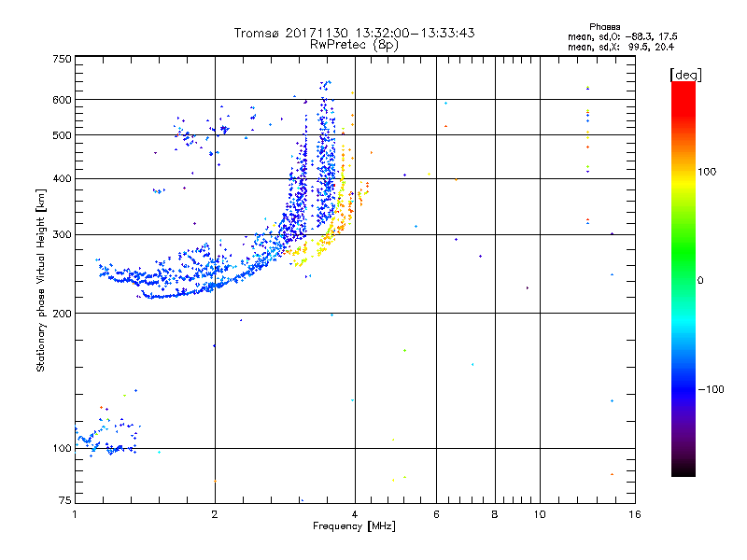Image resolution: width=747 pixels, height=560 pixels.
Task: Click the 'Frequency [MHz]' x-axis label
Action: click(x=354, y=526)
